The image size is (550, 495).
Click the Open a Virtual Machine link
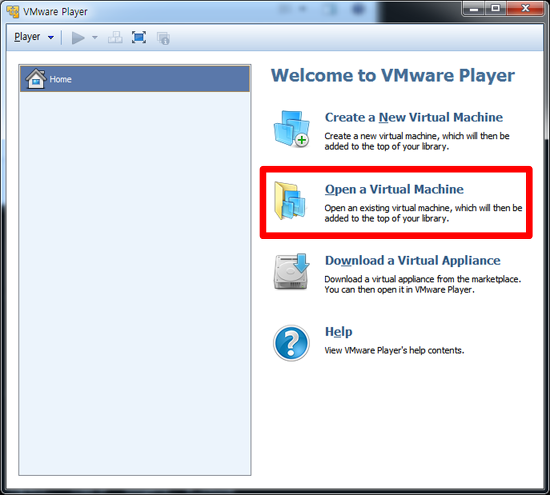[x=394, y=189]
